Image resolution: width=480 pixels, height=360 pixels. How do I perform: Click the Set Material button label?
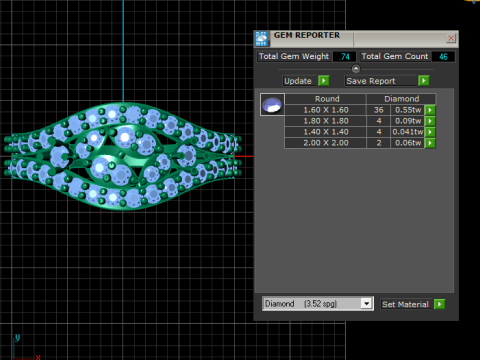click(406, 304)
